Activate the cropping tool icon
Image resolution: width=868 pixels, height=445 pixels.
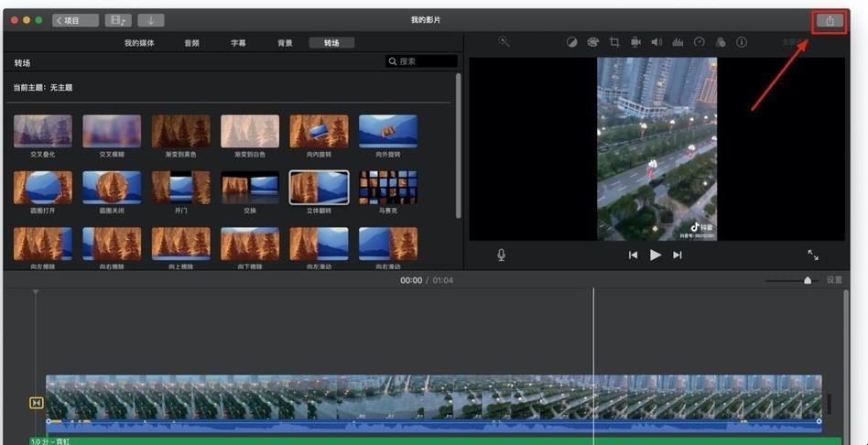(614, 42)
